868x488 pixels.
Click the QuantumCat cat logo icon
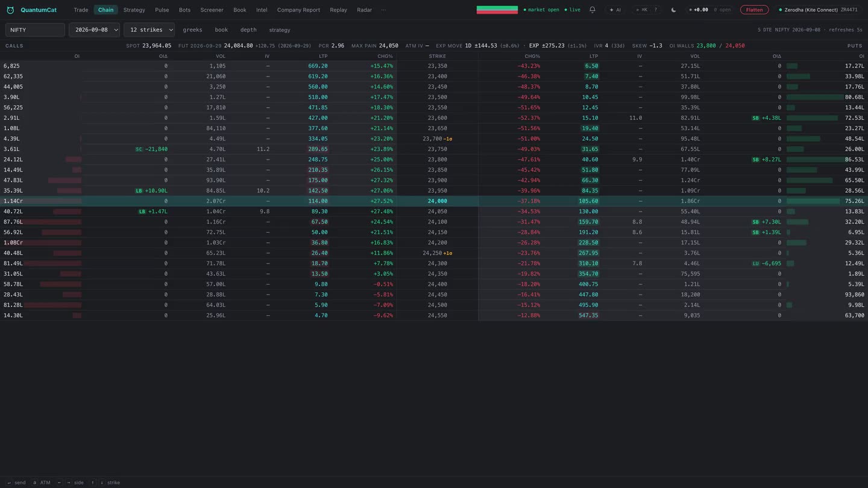[10, 10]
